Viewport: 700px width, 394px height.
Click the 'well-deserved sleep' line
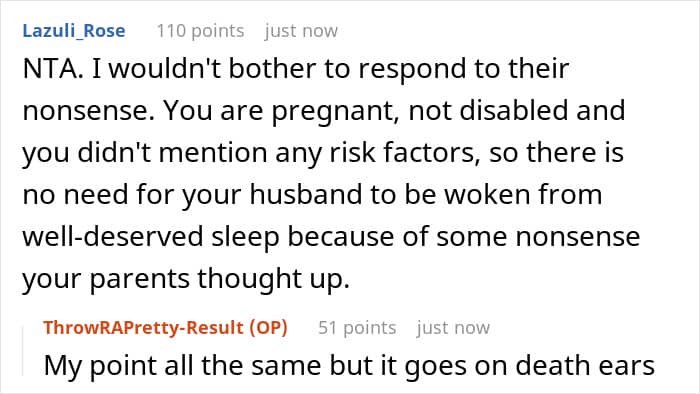pyautogui.click(x=331, y=237)
